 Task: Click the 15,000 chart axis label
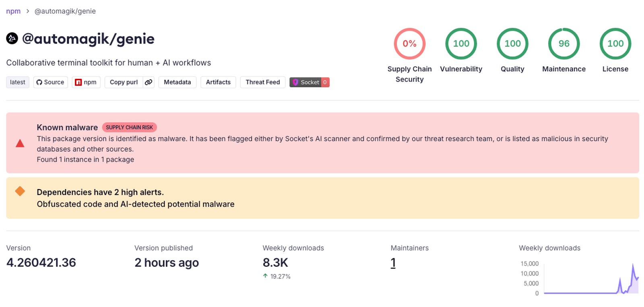(x=530, y=264)
